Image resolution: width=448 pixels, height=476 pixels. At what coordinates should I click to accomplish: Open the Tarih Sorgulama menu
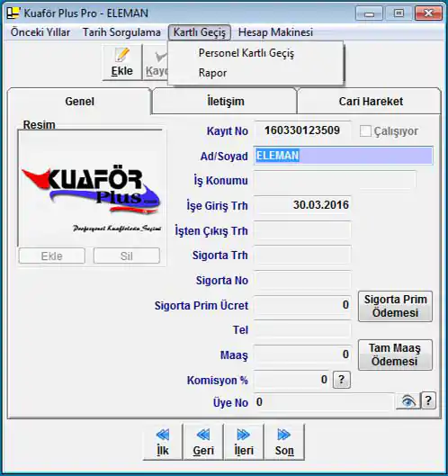coord(121,32)
